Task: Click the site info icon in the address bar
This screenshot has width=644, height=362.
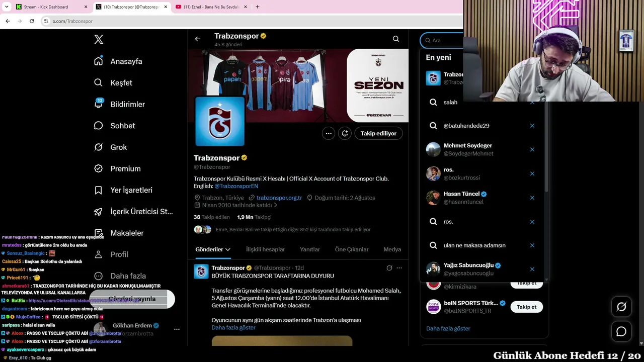Action: tap(46, 21)
